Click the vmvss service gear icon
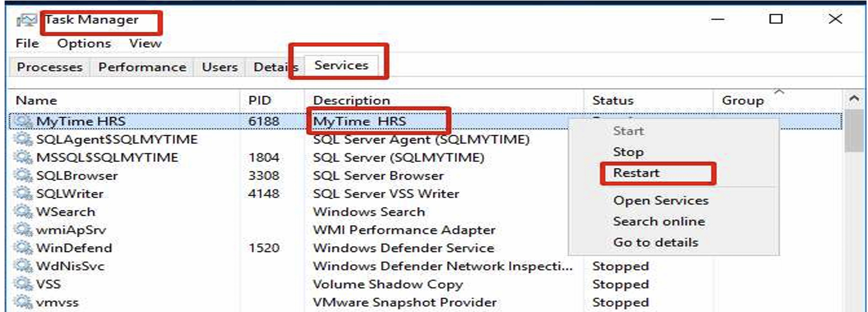This screenshot has width=868, height=312. tap(23, 302)
